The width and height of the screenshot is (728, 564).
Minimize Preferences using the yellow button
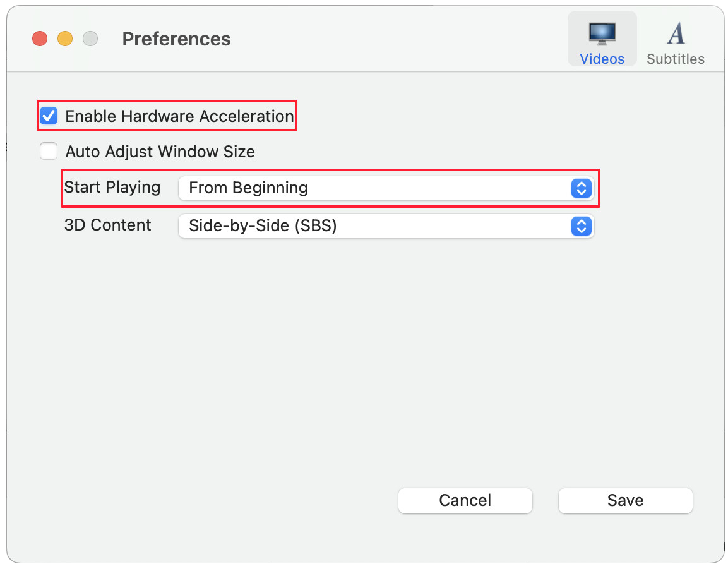pyautogui.click(x=65, y=39)
